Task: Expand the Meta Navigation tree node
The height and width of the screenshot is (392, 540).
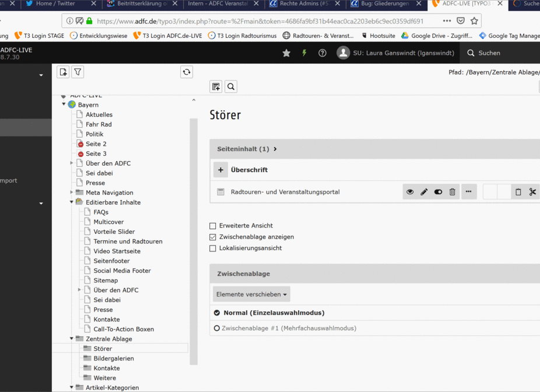Action: tap(72, 192)
